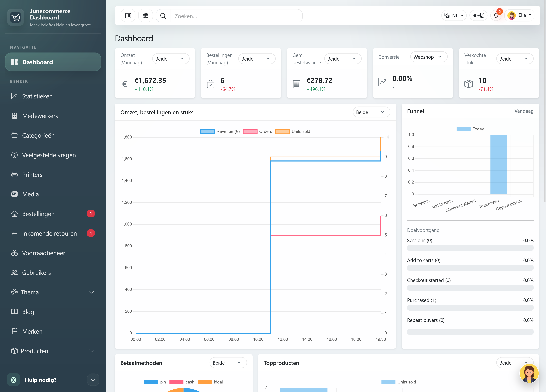Open Categorieën section
This screenshot has height=392, width=546.
53,136
